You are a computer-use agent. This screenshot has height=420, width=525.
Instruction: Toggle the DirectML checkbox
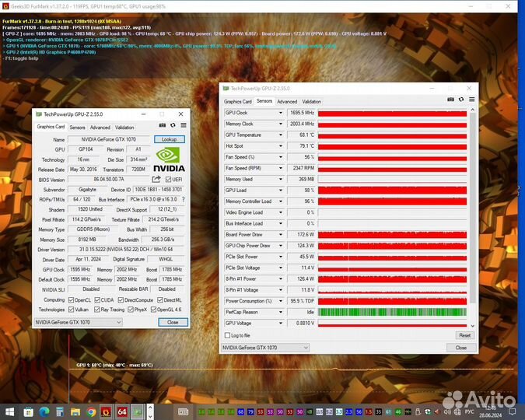pyautogui.click(x=159, y=299)
